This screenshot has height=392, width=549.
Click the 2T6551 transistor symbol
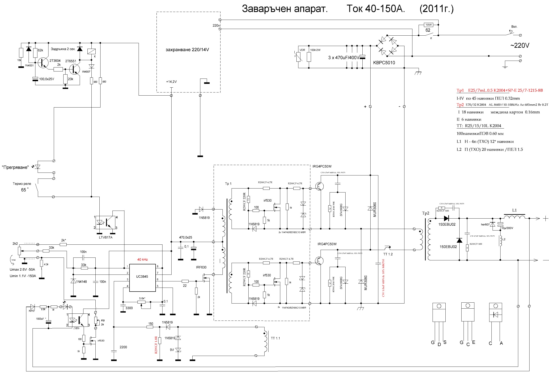click(75, 69)
